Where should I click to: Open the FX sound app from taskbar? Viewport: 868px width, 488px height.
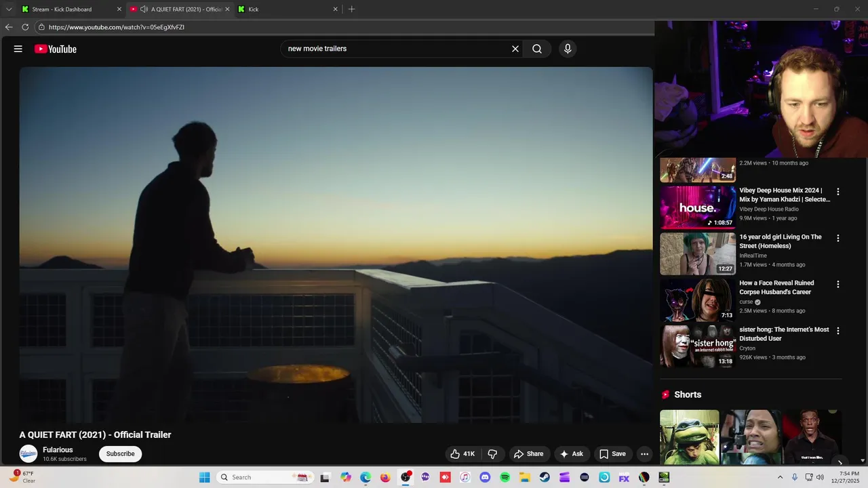click(x=624, y=477)
